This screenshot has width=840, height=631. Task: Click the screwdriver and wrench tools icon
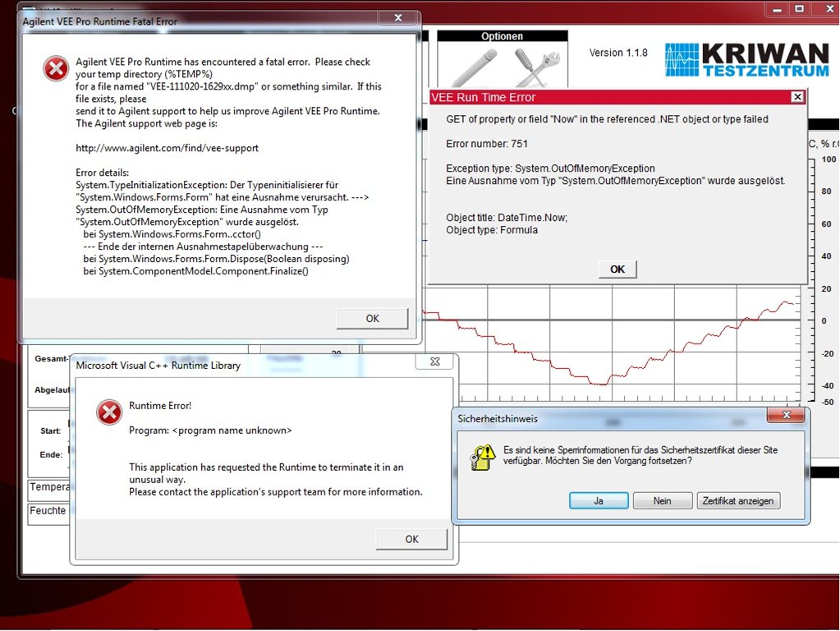pyautogui.click(x=537, y=67)
